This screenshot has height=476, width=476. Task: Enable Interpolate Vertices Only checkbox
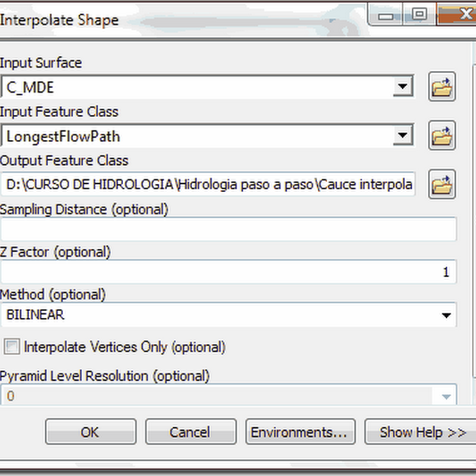pyautogui.click(x=12, y=346)
